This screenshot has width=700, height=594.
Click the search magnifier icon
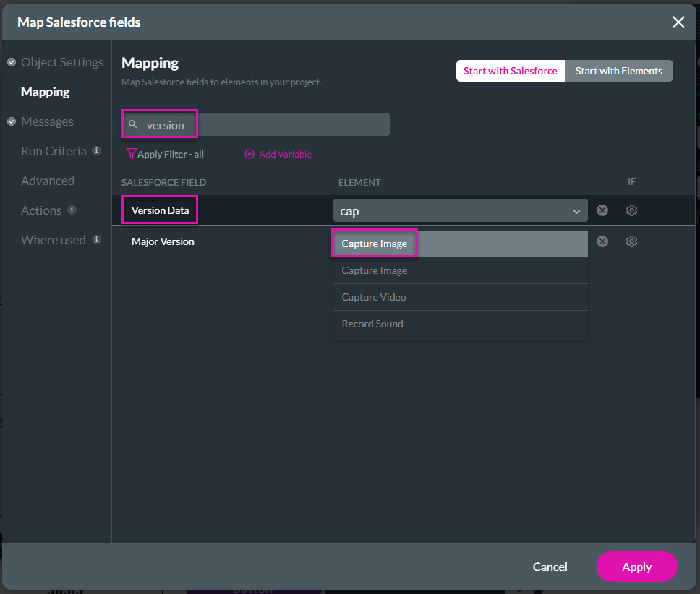pyautogui.click(x=133, y=124)
